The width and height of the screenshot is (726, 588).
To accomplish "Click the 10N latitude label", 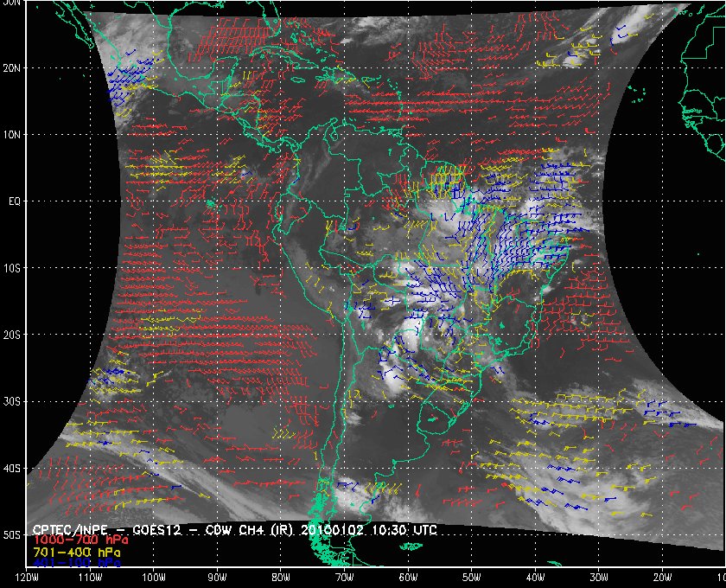I will point(12,135).
